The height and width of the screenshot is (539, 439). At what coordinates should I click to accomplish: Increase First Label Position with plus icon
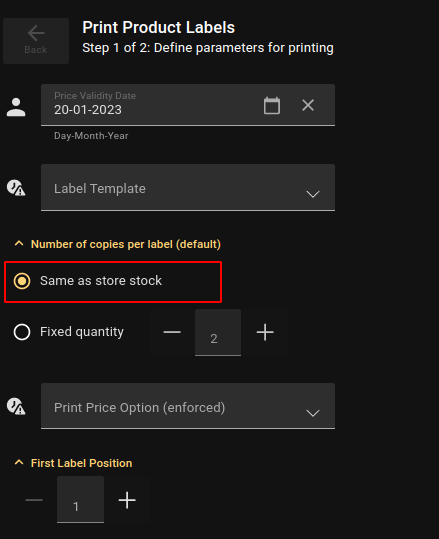point(127,500)
